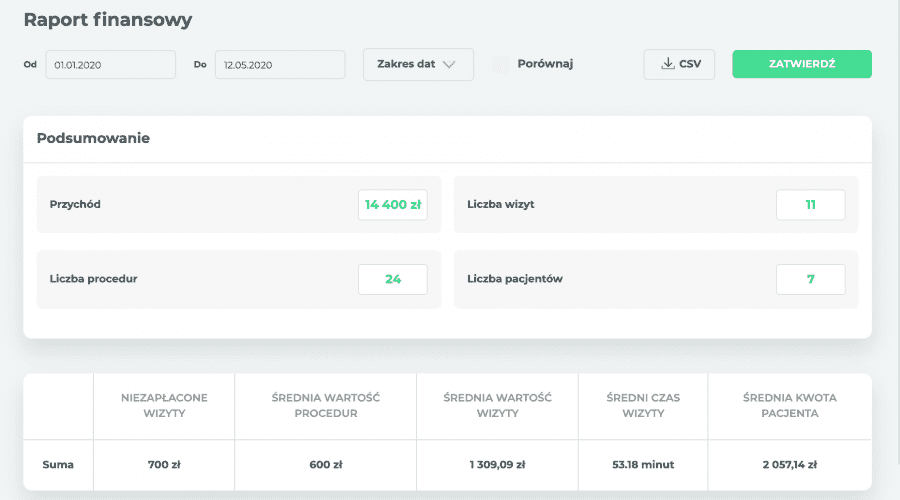Click the Liczba pacjentów value 7
Screen dimensions: 900x500
coord(810,279)
